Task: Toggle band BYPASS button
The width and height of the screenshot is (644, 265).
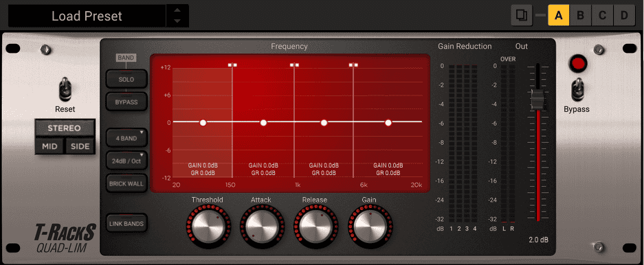Action: point(126,102)
